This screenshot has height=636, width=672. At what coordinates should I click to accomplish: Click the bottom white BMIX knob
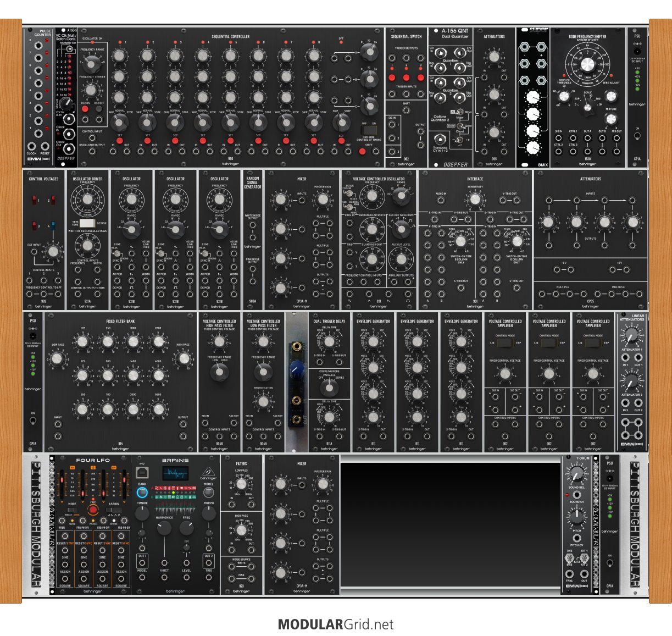point(532,147)
